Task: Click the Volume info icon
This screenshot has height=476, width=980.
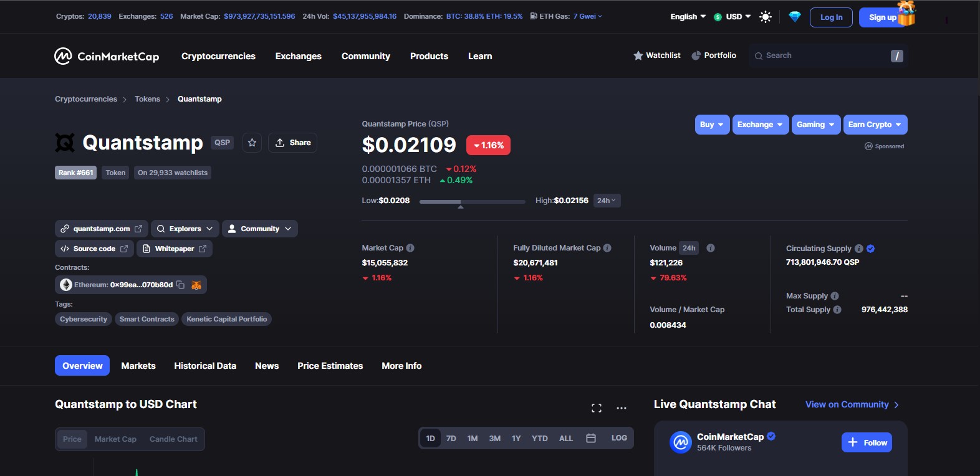Action: 711,248
